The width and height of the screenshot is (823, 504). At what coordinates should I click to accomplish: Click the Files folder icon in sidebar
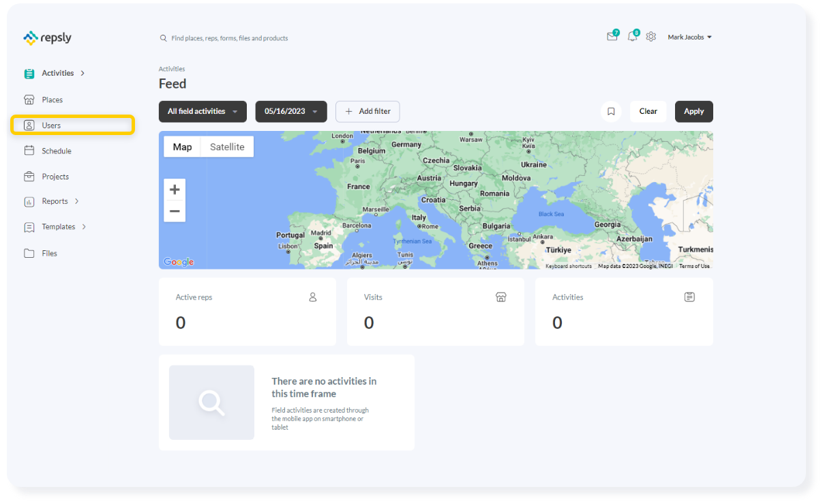(x=29, y=254)
